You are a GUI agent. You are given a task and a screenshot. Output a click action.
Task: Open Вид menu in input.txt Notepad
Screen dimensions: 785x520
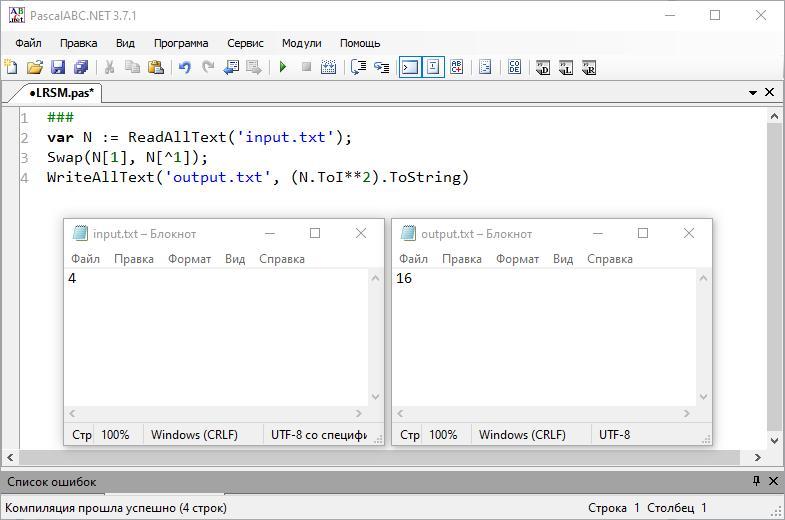coord(235,259)
